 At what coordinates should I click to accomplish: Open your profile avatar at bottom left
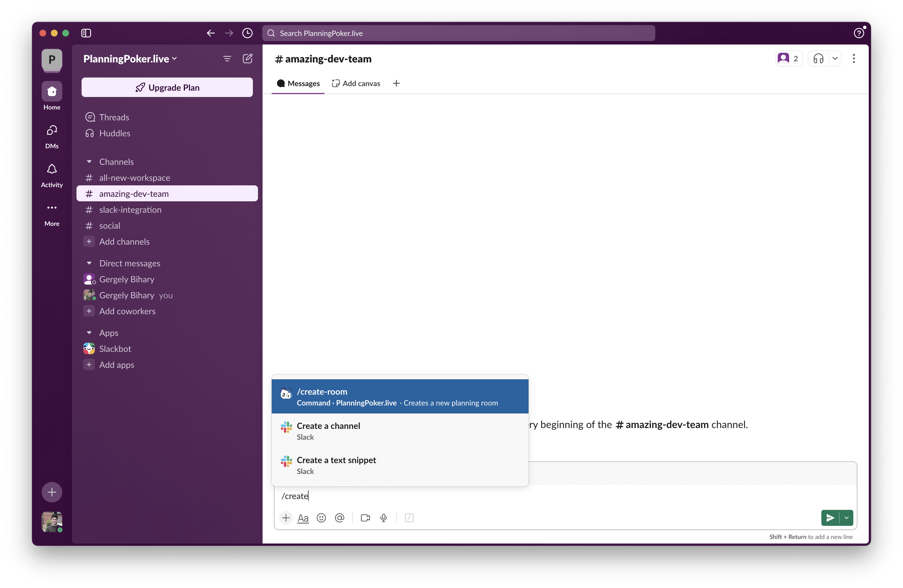[x=52, y=522]
